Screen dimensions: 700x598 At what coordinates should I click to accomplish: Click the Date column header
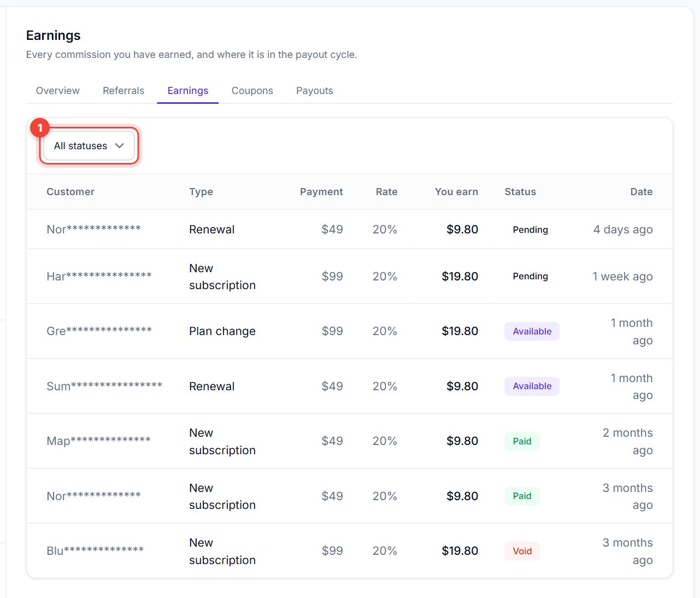(642, 192)
